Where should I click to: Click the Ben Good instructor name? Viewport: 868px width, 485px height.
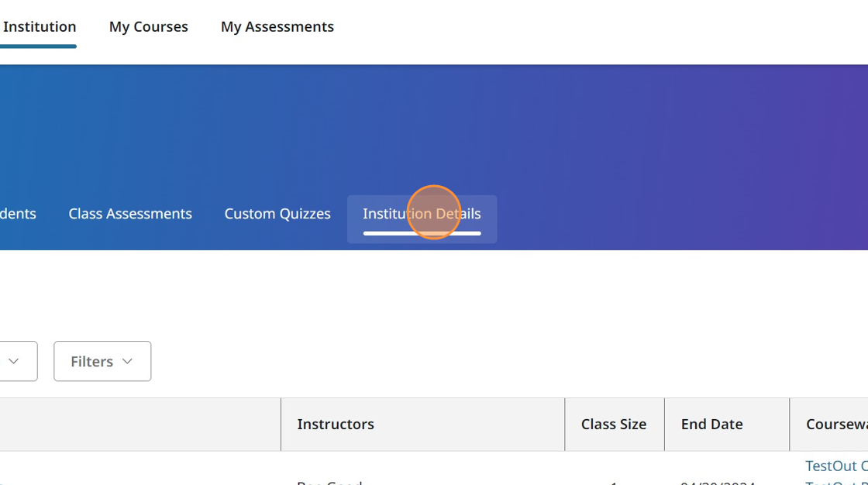tap(329, 483)
